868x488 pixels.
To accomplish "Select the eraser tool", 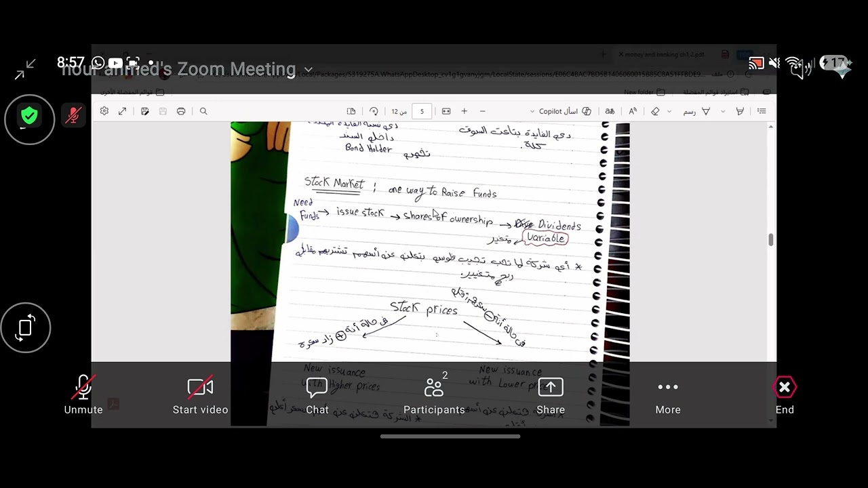I will (x=655, y=111).
